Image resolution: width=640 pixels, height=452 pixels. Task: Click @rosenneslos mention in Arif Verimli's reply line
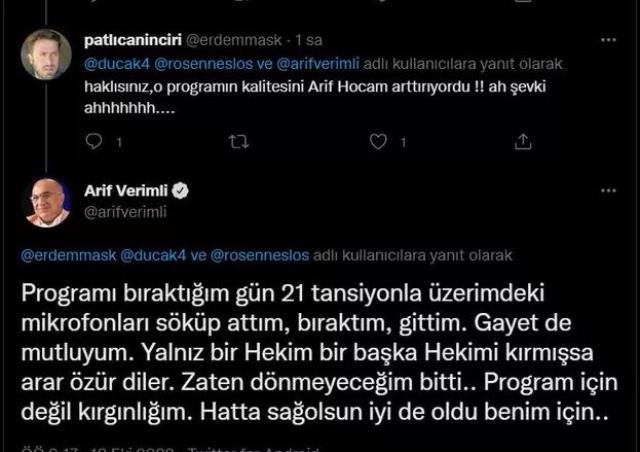pyautogui.click(x=257, y=254)
